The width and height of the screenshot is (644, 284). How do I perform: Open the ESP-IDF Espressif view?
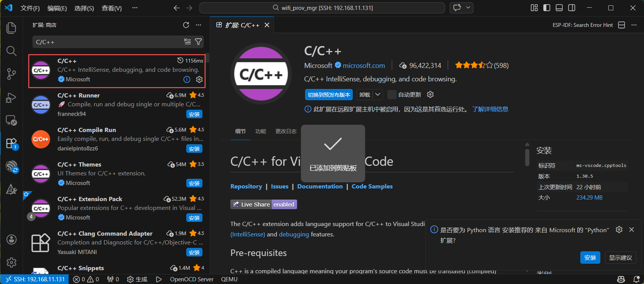coord(11,167)
